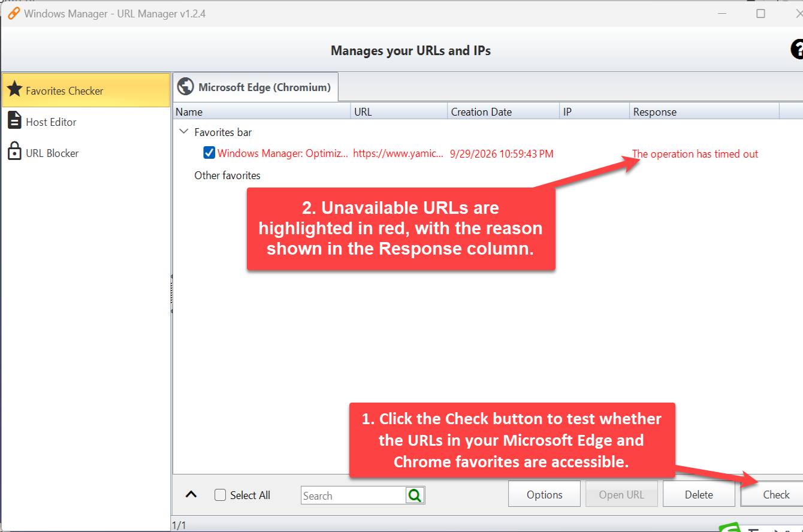
Task: Click the Open URL button
Action: pyautogui.click(x=621, y=494)
